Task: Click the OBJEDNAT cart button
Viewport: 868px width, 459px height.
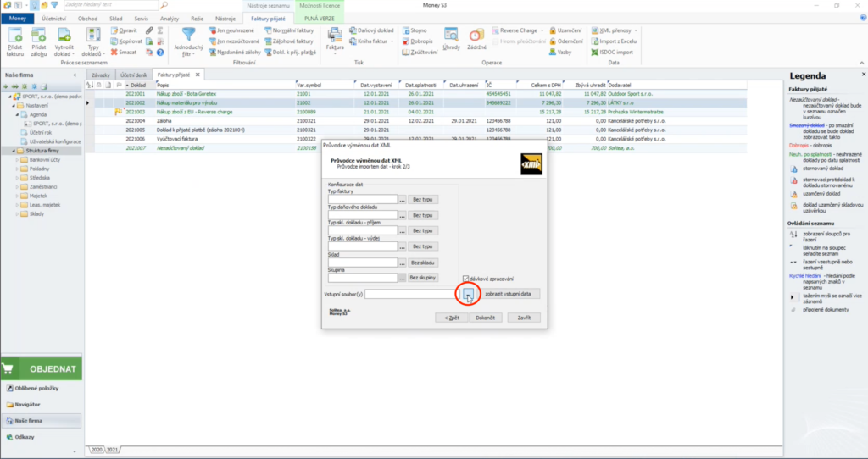Action: pos(42,369)
